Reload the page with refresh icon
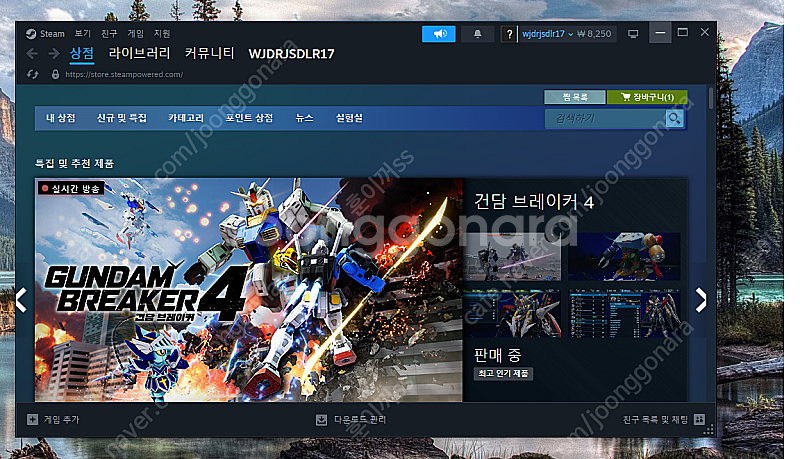800x459 pixels. click(x=33, y=74)
